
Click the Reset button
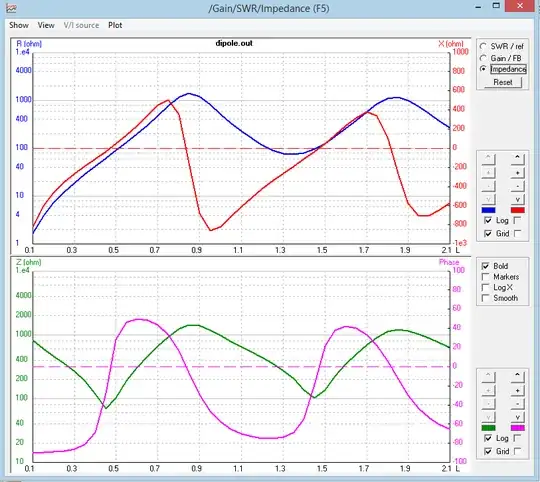[503, 82]
